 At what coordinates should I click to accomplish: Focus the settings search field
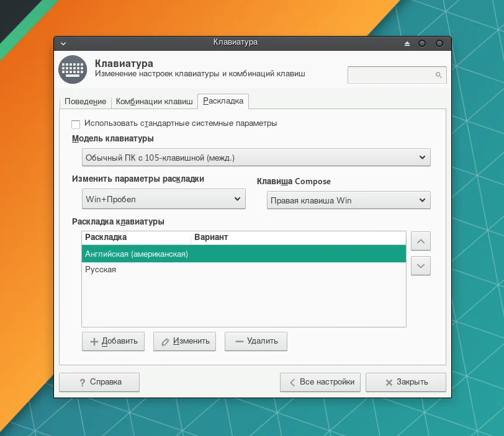[397, 75]
